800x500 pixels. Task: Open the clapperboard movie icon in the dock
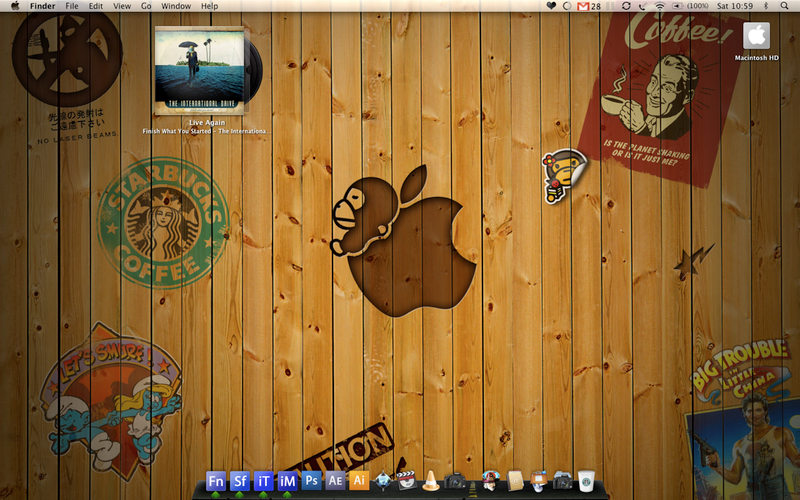tap(407, 481)
